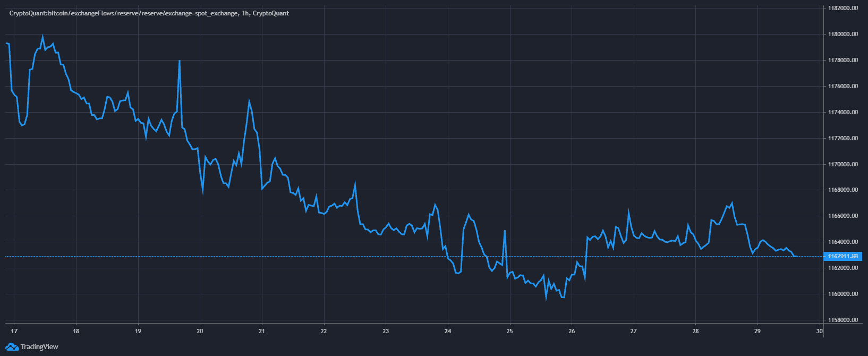Click date label 25 on time axis
The height and width of the screenshot is (356, 868).
[x=510, y=331]
